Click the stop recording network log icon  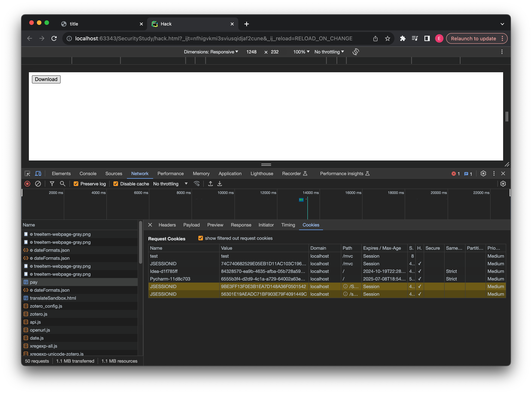(x=27, y=184)
